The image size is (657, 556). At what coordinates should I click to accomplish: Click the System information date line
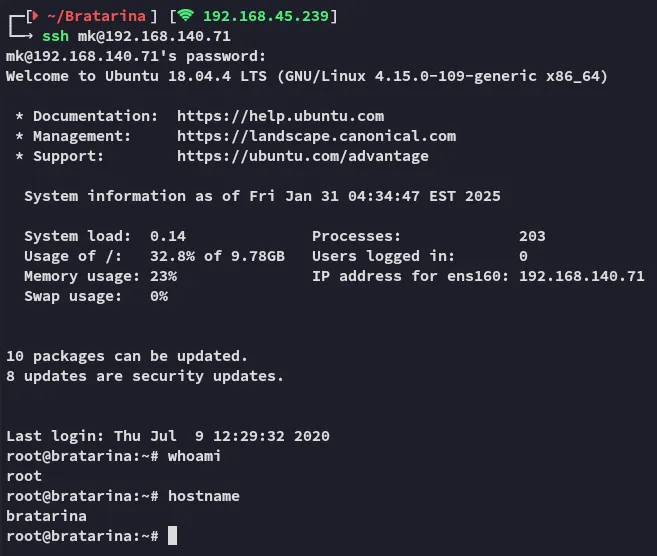pyautogui.click(x=262, y=196)
